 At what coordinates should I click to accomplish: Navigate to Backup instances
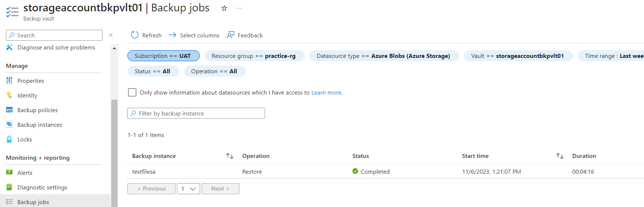(x=40, y=125)
